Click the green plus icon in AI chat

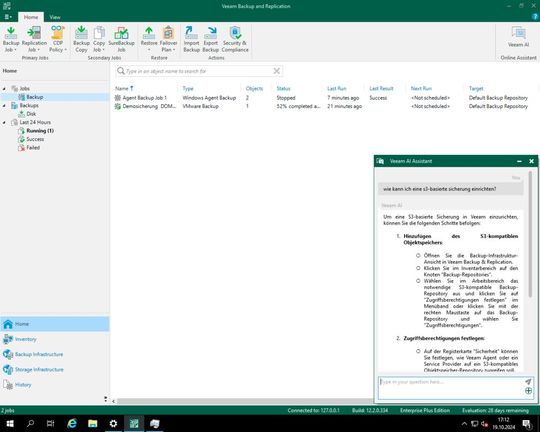coord(528,391)
